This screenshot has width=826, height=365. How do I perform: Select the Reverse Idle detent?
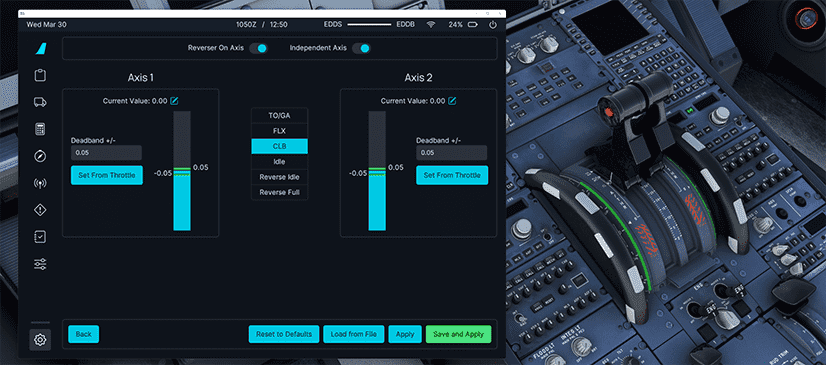[280, 177]
